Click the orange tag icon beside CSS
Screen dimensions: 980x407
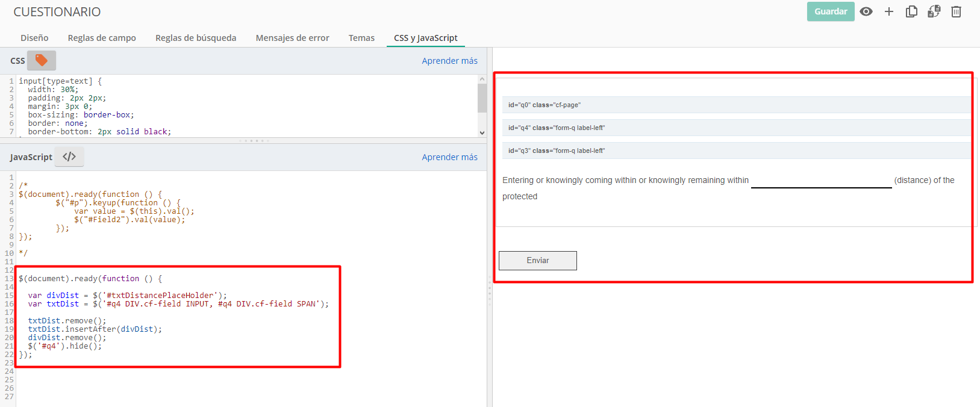(42, 60)
